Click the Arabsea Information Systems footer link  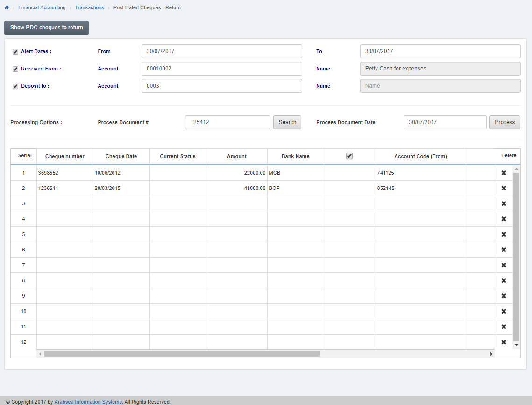88,401
